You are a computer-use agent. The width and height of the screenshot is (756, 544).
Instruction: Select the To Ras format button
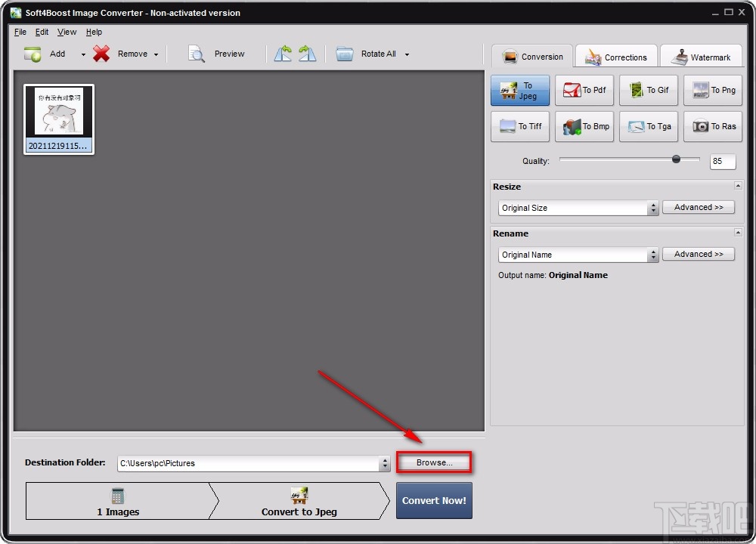click(x=713, y=126)
